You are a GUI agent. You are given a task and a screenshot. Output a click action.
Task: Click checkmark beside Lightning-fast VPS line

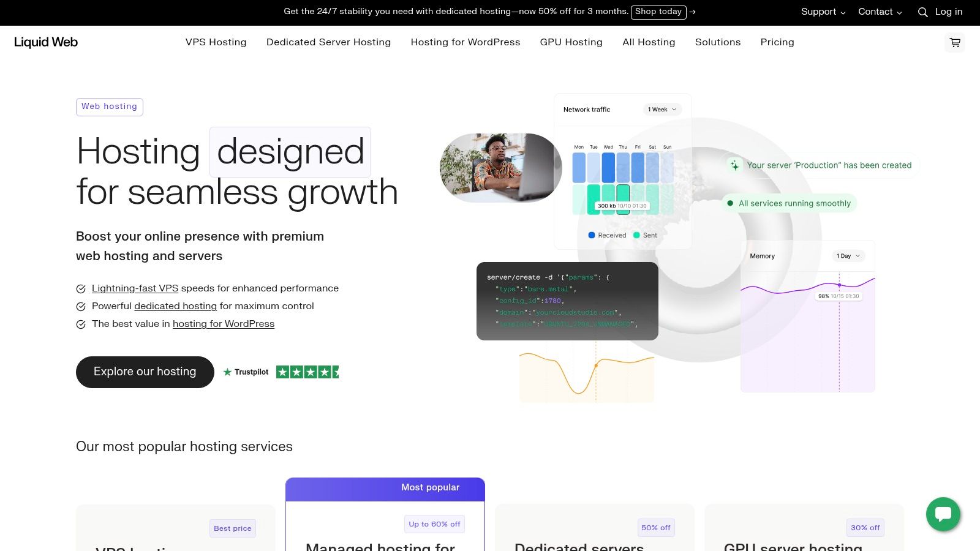pos(81,289)
